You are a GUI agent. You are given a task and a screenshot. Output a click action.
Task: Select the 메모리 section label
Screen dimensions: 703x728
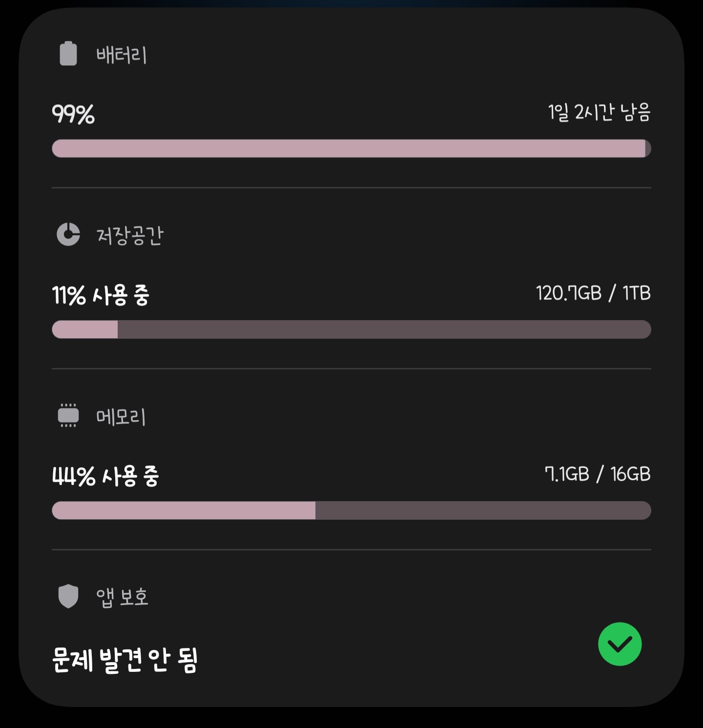[121, 417]
